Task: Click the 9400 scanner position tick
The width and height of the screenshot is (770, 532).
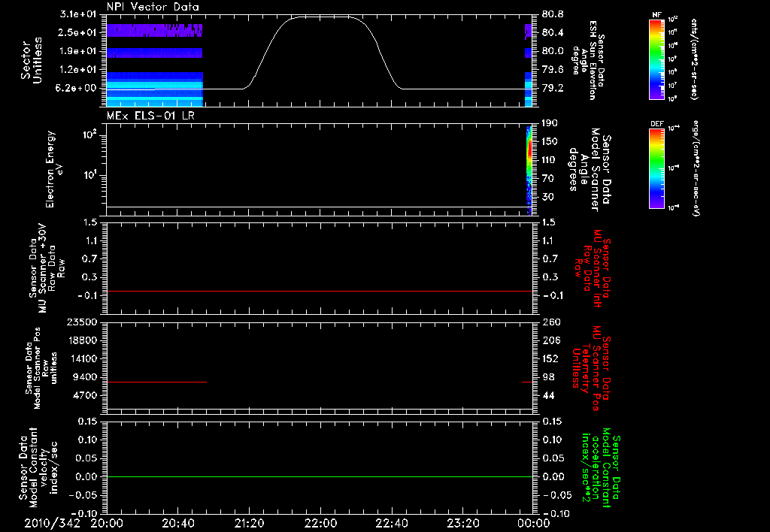Action: (x=84, y=377)
